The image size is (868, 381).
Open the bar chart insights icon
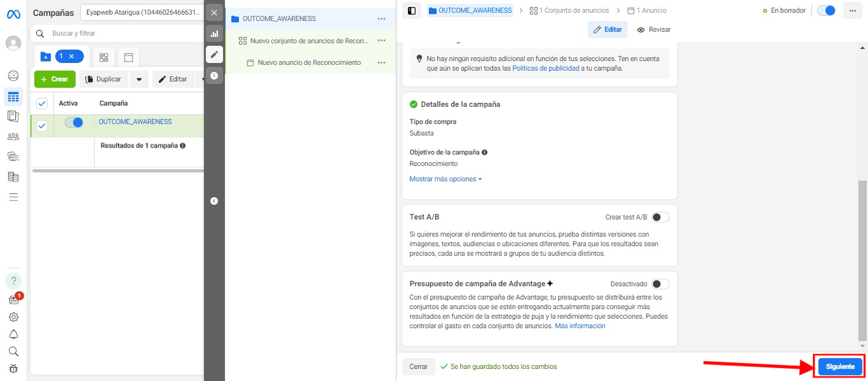click(x=214, y=34)
